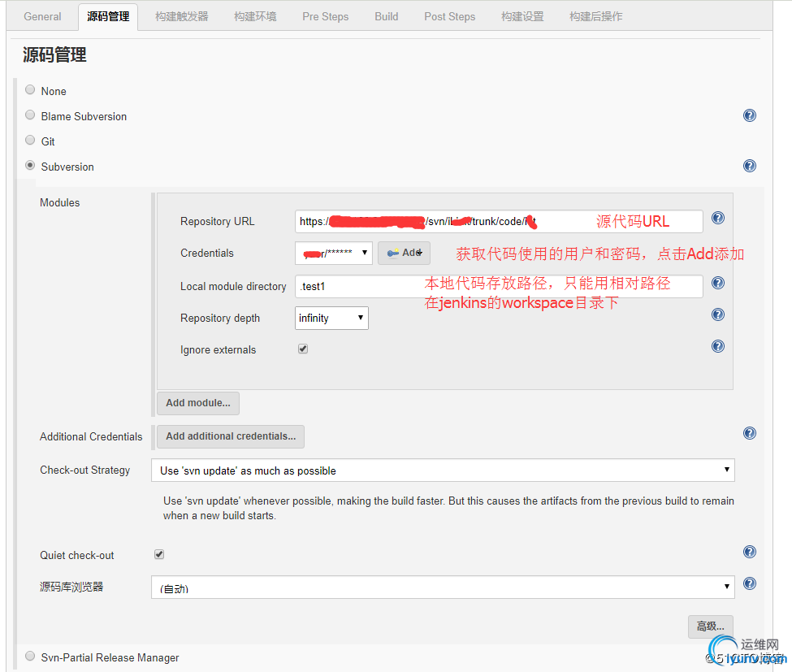Open help for Quiet check-out

(x=750, y=552)
